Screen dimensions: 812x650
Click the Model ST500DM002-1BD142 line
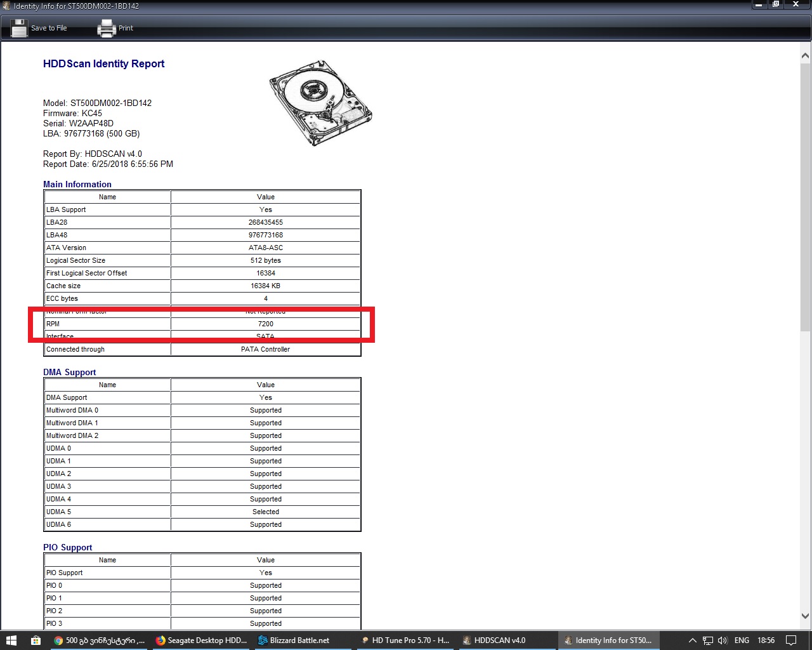pos(97,103)
